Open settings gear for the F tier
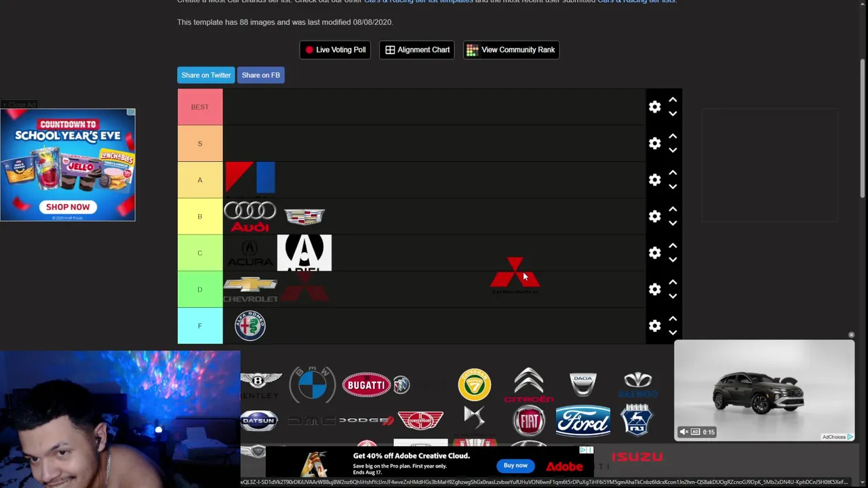The height and width of the screenshot is (488, 868). 654,326
